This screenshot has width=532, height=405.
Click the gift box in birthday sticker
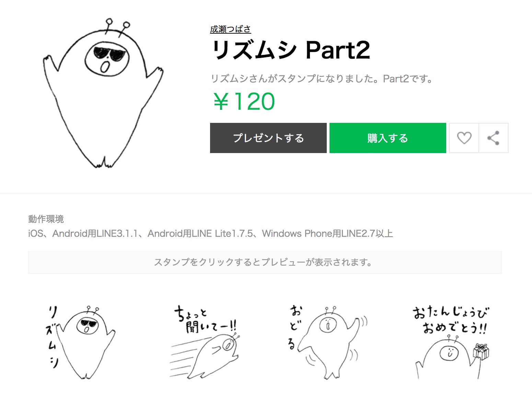click(x=481, y=351)
